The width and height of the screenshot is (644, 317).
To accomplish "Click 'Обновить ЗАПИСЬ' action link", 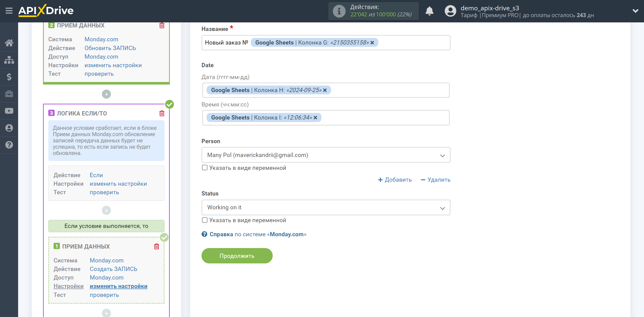I will [110, 48].
